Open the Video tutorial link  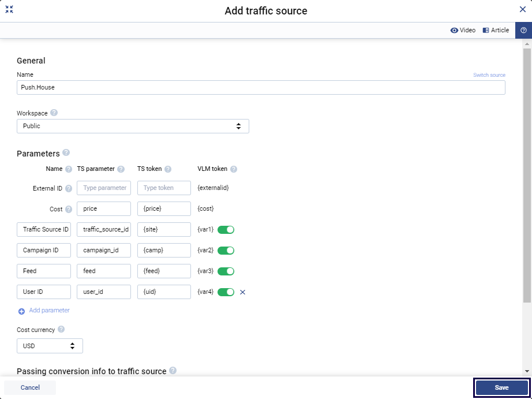click(463, 30)
